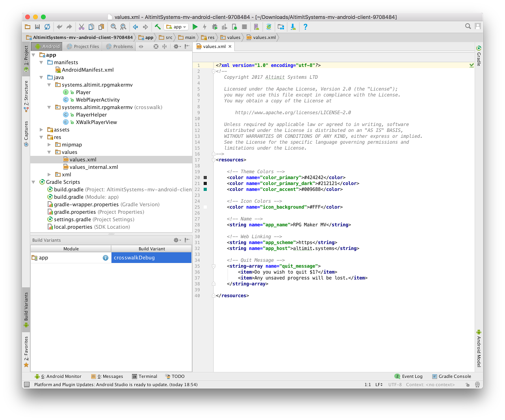
Task: Expand the assets folder in project tree
Action: click(x=41, y=130)
